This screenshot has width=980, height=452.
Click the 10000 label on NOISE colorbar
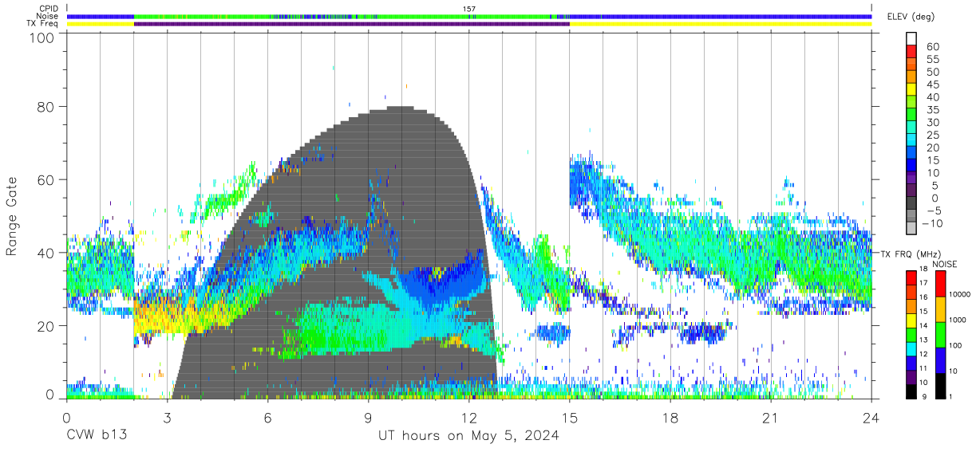coord(958,295)
